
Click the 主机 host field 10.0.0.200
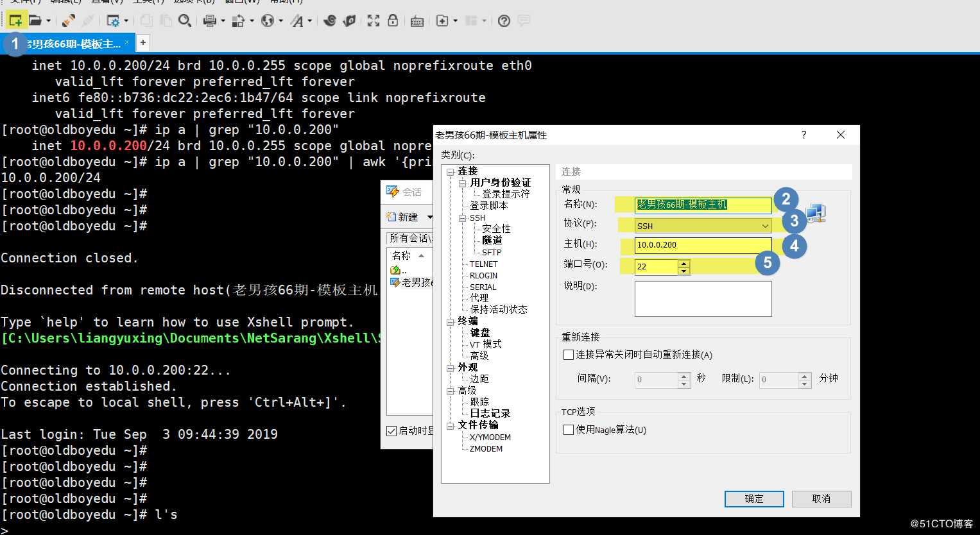(x=703, y=245)
